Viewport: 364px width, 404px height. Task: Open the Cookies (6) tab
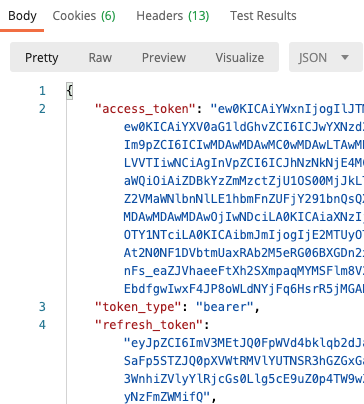[x=84, y=16]
